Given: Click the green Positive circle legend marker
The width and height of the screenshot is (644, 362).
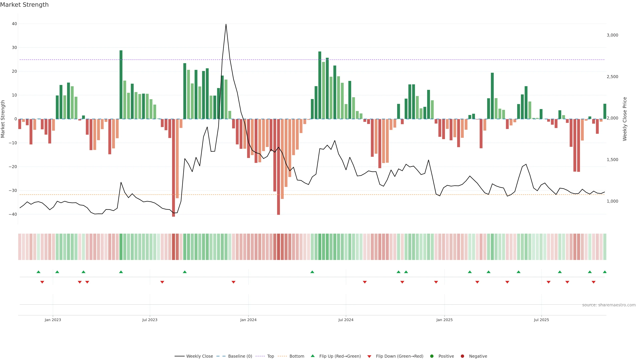Looking at the screenshot, I should pos(432,356).
